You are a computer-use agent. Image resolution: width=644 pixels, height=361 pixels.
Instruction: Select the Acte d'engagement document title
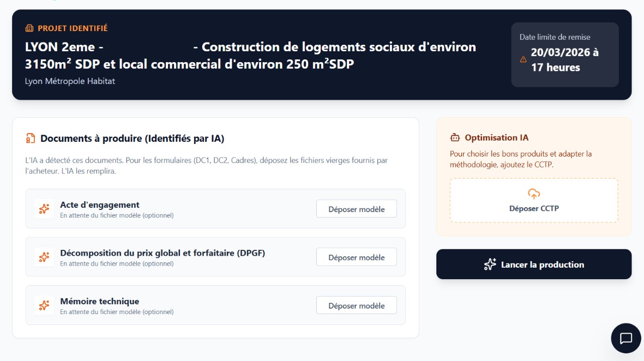[x=100, y=204]
